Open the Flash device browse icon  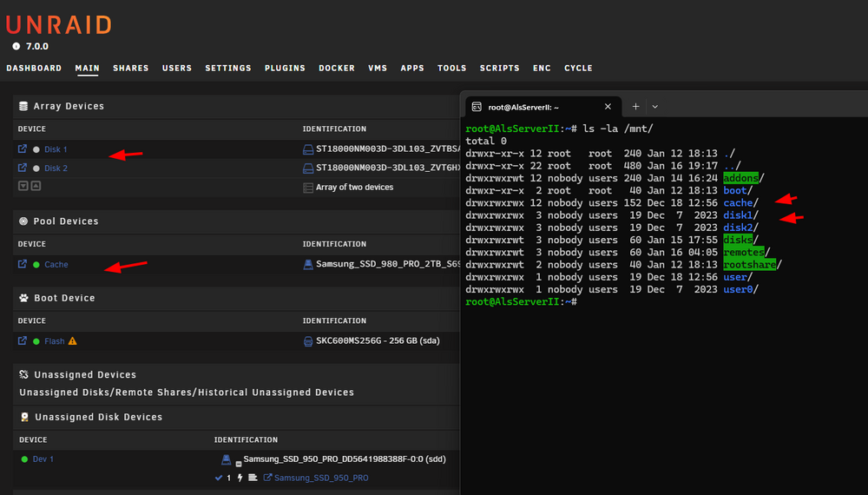pyautogui.click(x=23, y=341)
